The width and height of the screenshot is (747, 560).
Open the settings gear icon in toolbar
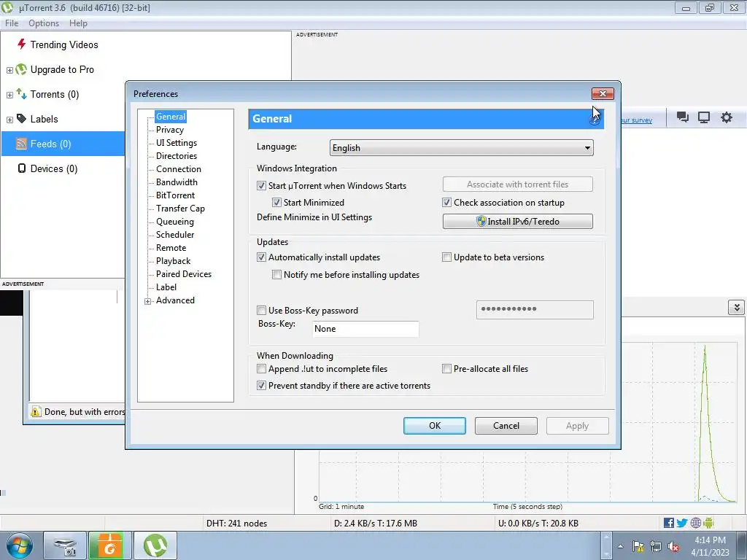(726, 117)
